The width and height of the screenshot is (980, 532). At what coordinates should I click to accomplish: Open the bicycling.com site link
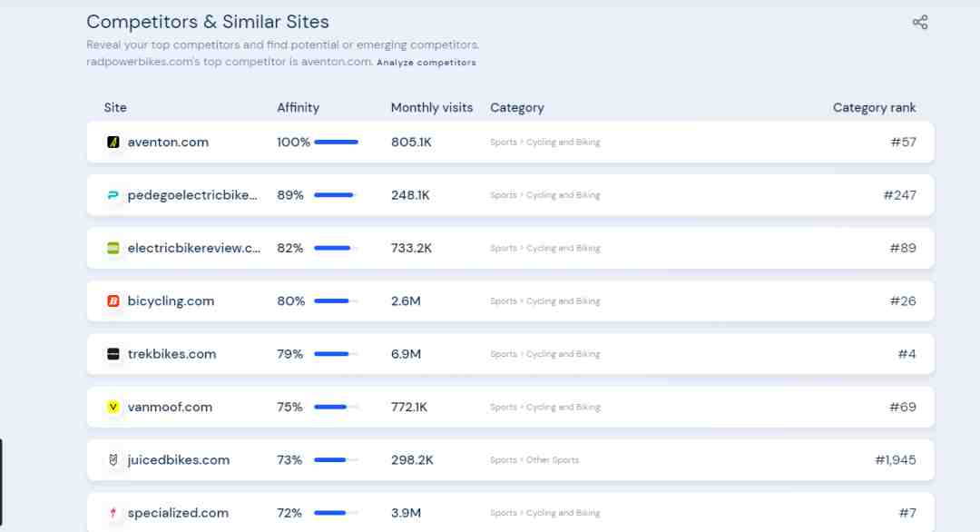(171, 301)
